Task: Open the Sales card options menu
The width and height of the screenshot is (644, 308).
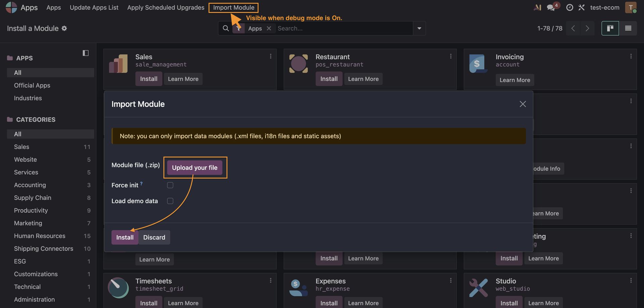Action: 271,56
